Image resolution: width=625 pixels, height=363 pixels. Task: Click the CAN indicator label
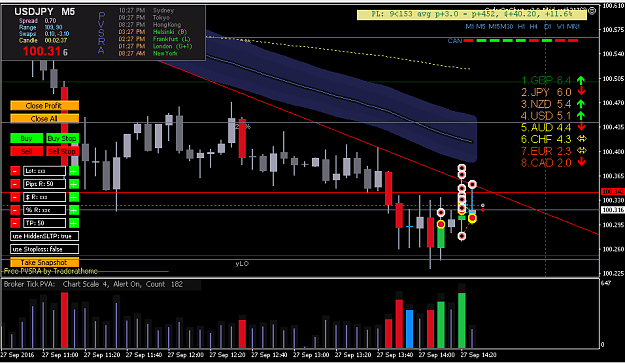[455, 41]
